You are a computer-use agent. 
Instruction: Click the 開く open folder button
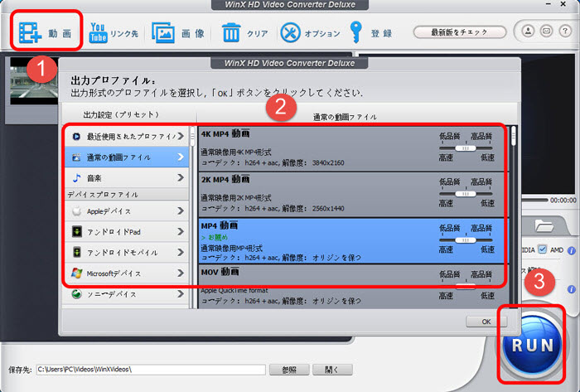(332, 370)
